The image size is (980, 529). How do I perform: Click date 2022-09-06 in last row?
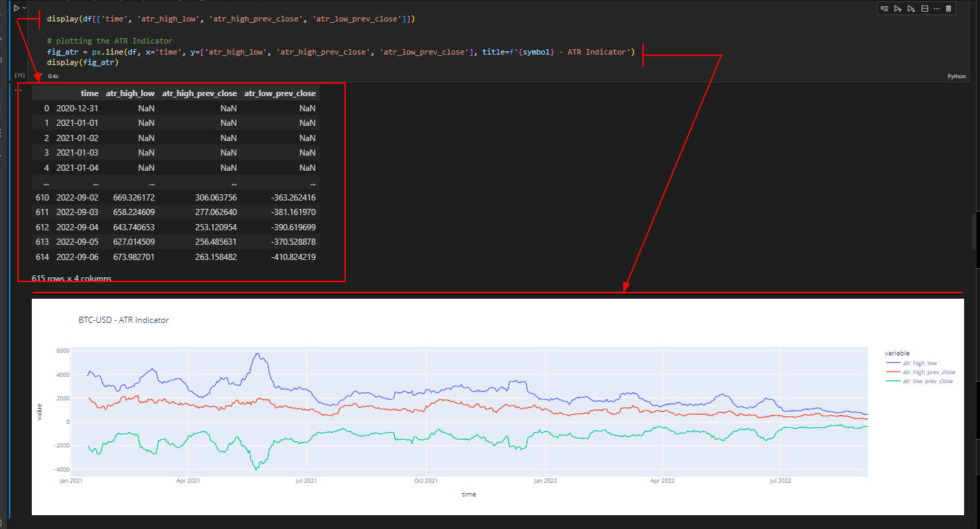(77, 257)
